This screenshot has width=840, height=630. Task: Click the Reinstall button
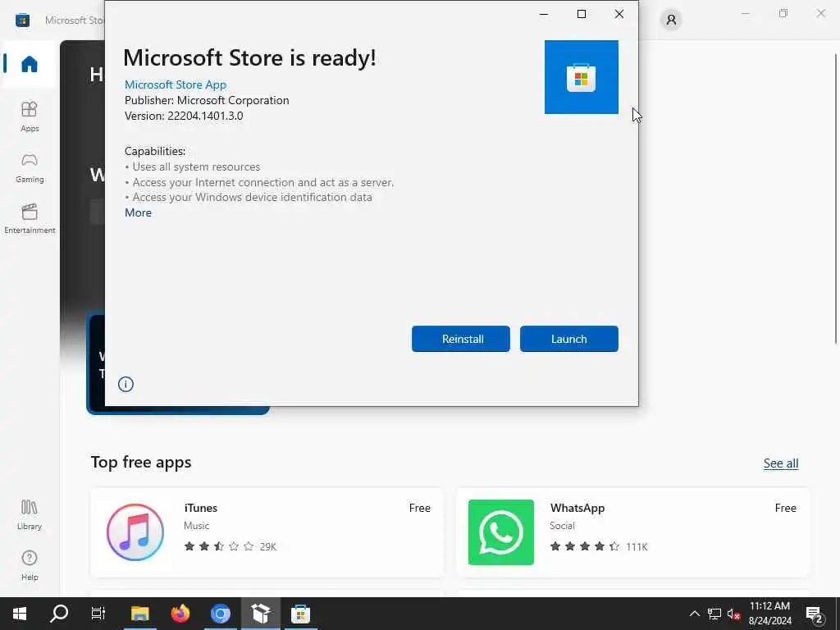(461, 339)
